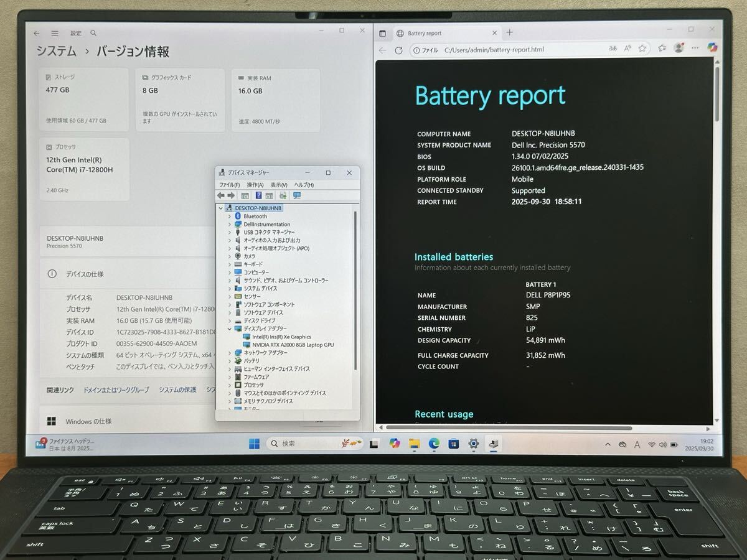Open the Device Manager ヘルプ(H) menu
The image size is (747, 560).
coord(304,185)
